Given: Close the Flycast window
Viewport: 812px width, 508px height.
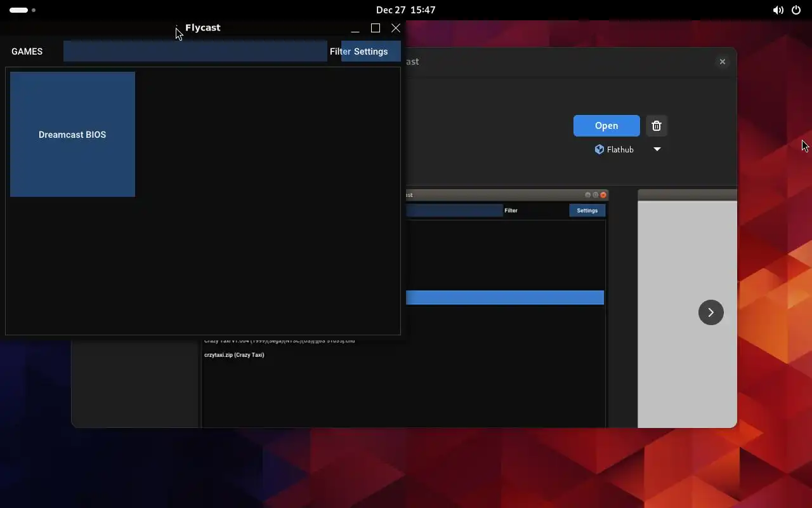Looking at the screenshot, I should (396, 28).
